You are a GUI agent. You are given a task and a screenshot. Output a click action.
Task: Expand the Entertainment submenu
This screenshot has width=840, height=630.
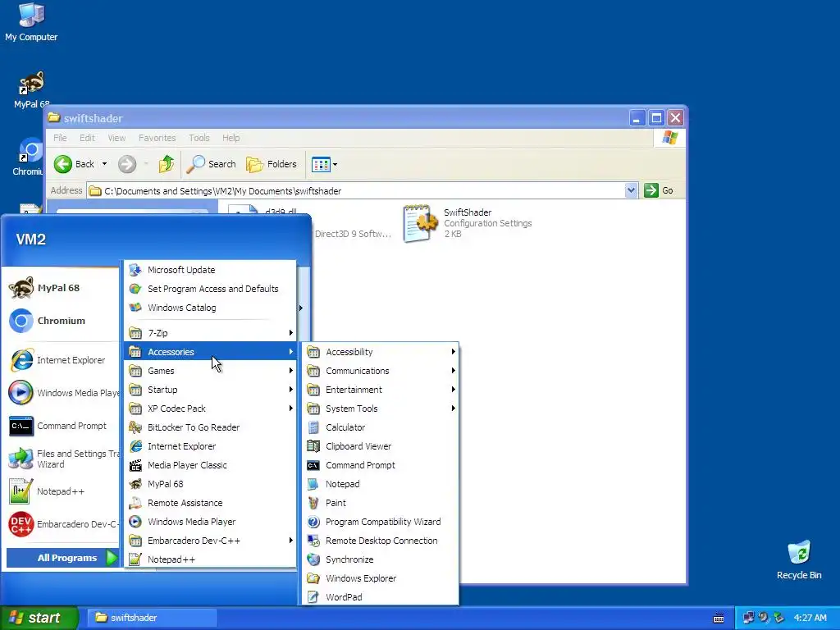[x=381, y=390]
